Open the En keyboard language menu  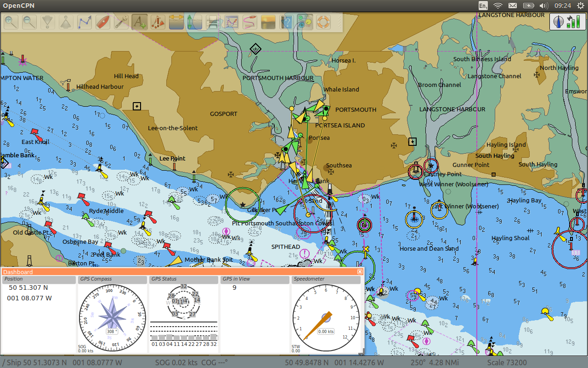(x=483, y=6)
